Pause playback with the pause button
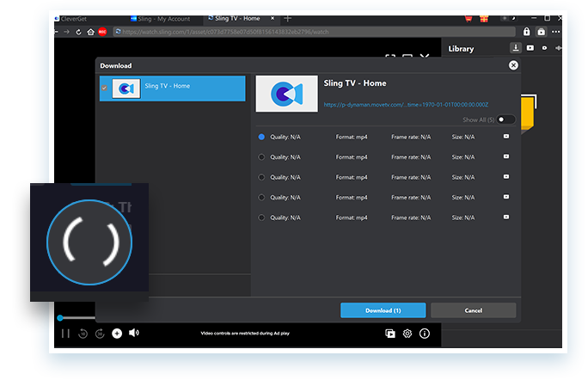The image size is (588, 386). point(65,334)
